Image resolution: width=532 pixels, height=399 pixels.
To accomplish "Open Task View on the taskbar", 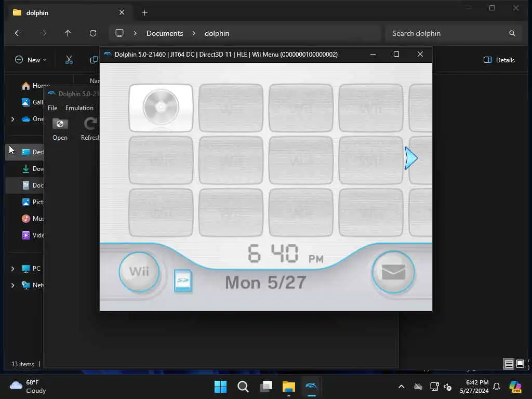I will click(266, 387).
